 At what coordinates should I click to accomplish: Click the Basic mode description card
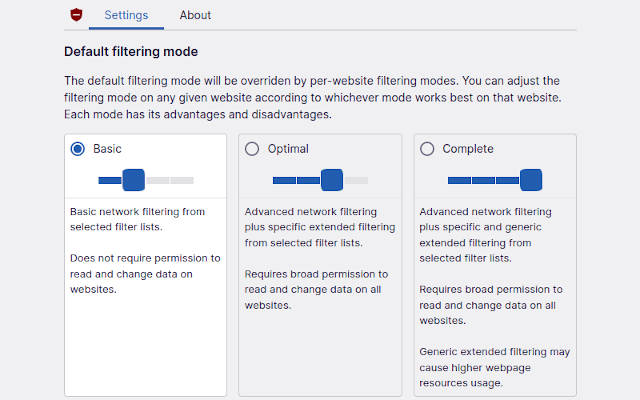pos(145,265)
